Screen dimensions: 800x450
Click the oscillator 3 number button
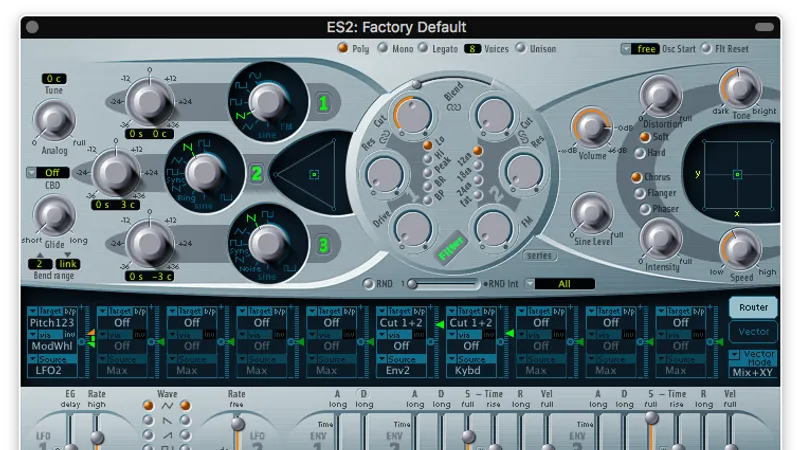(323, 245)
